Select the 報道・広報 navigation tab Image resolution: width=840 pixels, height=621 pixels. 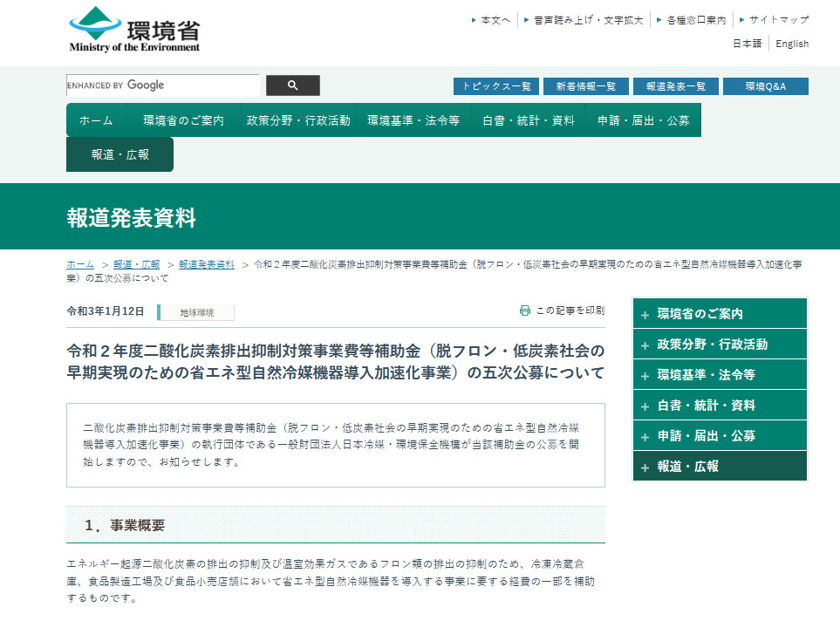[x=120, y=154]
